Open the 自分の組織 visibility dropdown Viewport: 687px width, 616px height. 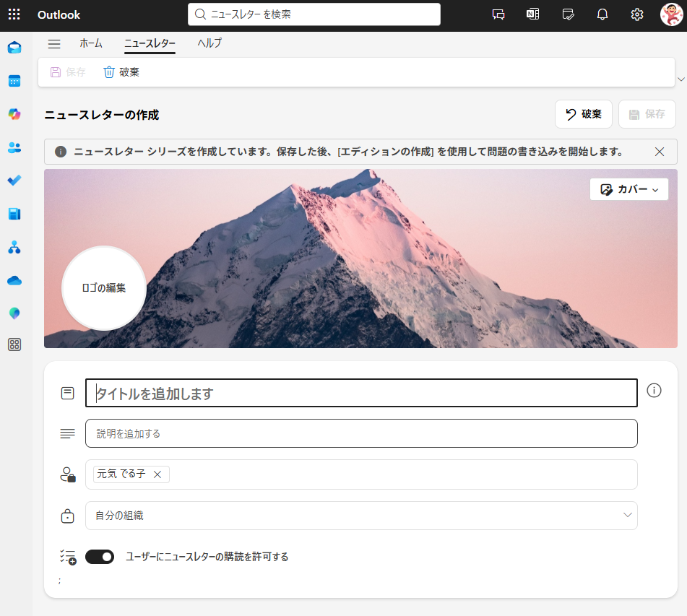click(361, 516)
